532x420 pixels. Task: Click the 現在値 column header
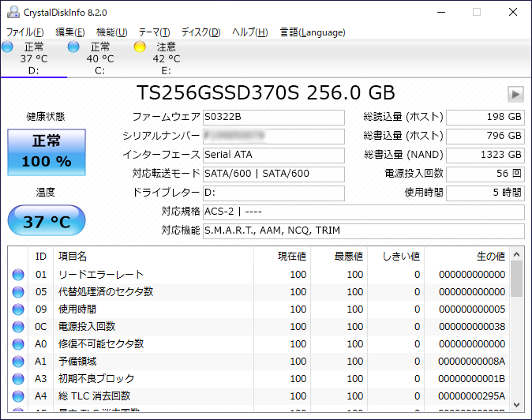click(282, 256)
